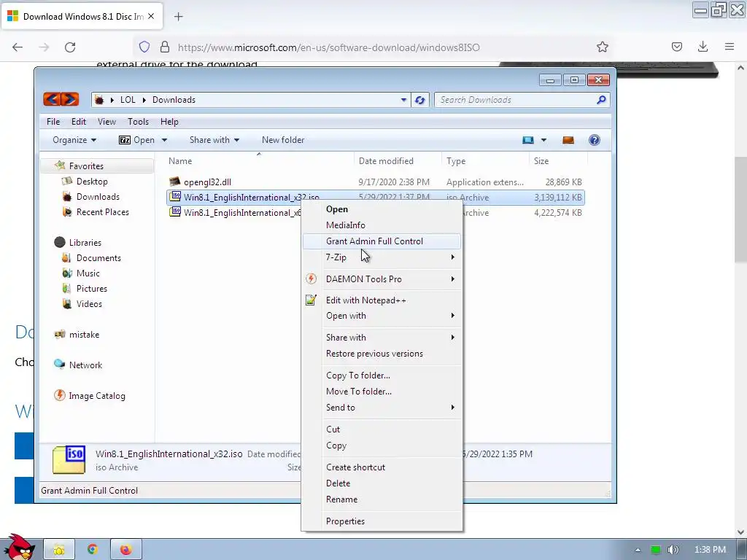Open Documents library in sidebar
Image resolution: width=747 pixels, height=560 pixels.
[x=98, y=257]
